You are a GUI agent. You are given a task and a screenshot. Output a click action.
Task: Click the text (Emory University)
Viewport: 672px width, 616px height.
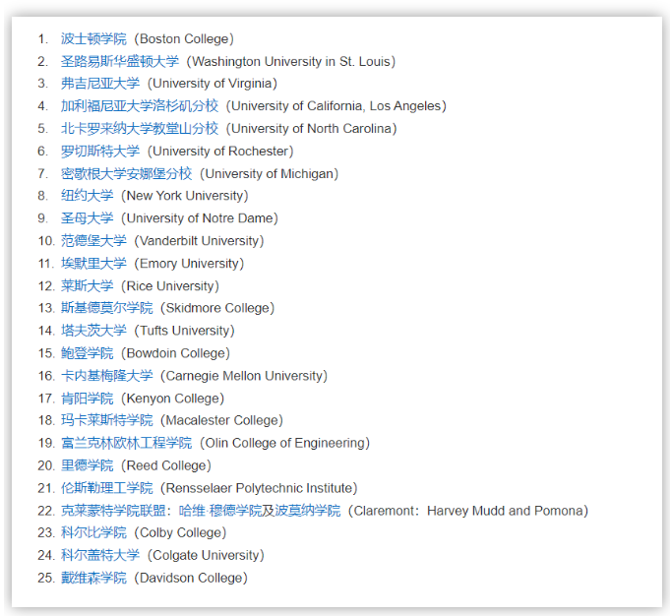click(x=190, y=263)
